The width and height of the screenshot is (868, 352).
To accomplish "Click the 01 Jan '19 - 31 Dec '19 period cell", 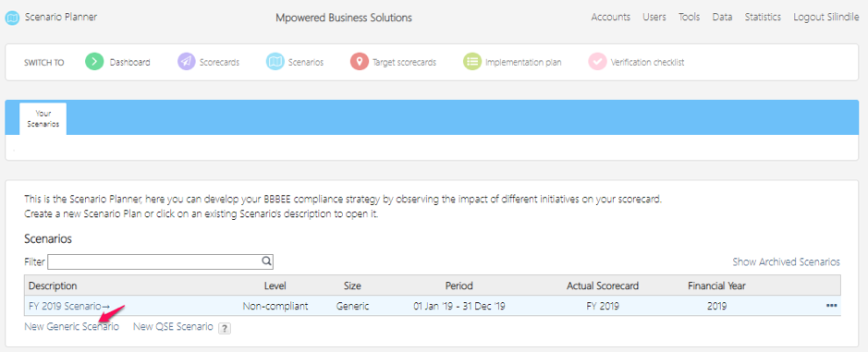I will pyautogui.click(x=458, y=306).
